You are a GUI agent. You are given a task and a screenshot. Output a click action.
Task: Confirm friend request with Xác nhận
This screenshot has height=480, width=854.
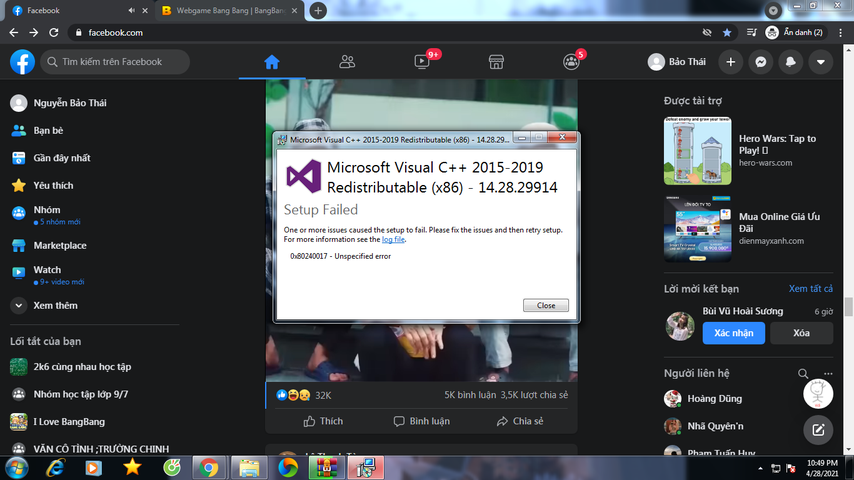tap(734, 333)
